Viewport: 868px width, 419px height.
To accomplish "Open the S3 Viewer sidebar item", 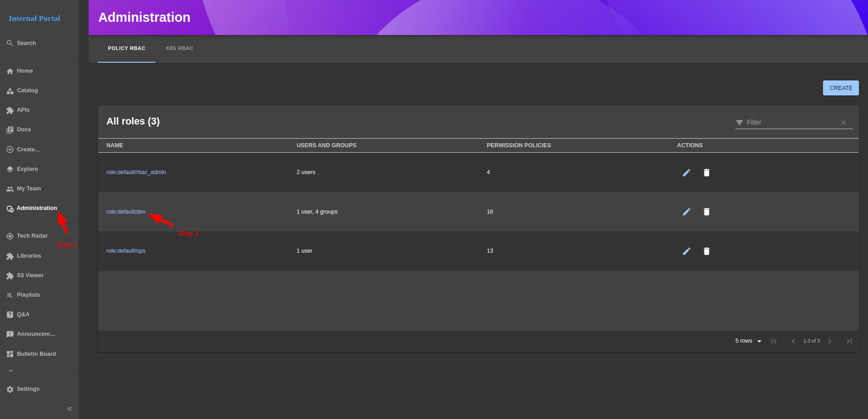I will click(30, 275).
